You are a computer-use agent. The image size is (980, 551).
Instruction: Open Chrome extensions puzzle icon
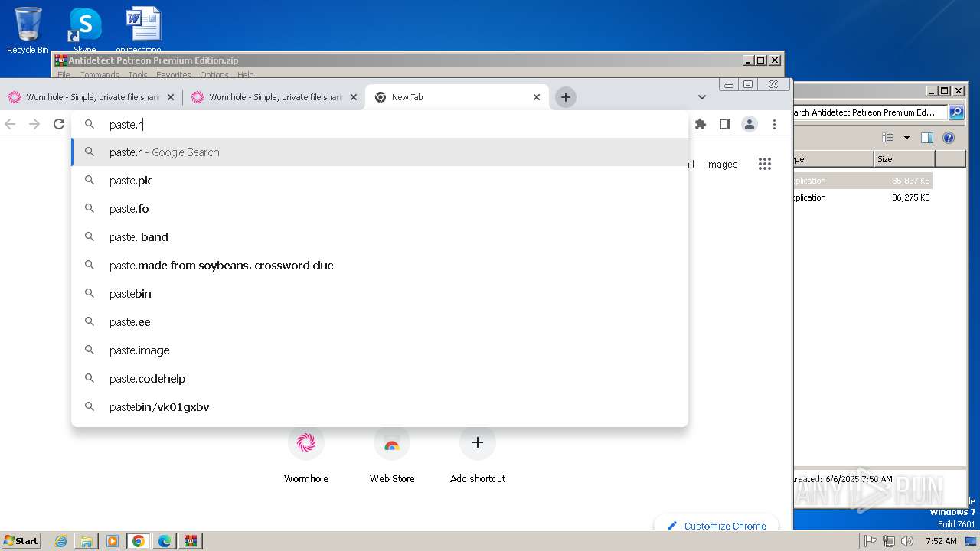point(701,124)
